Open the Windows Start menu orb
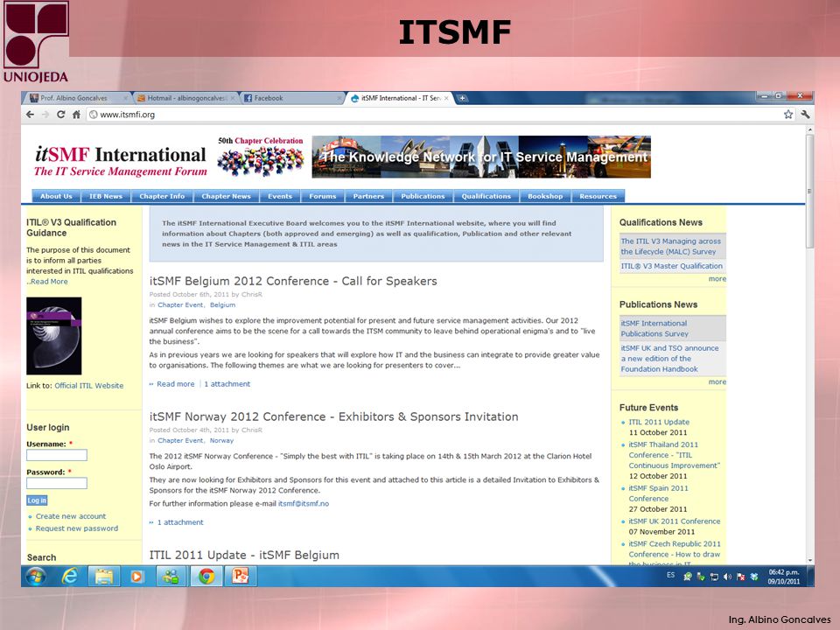 (x=36, y=577)
